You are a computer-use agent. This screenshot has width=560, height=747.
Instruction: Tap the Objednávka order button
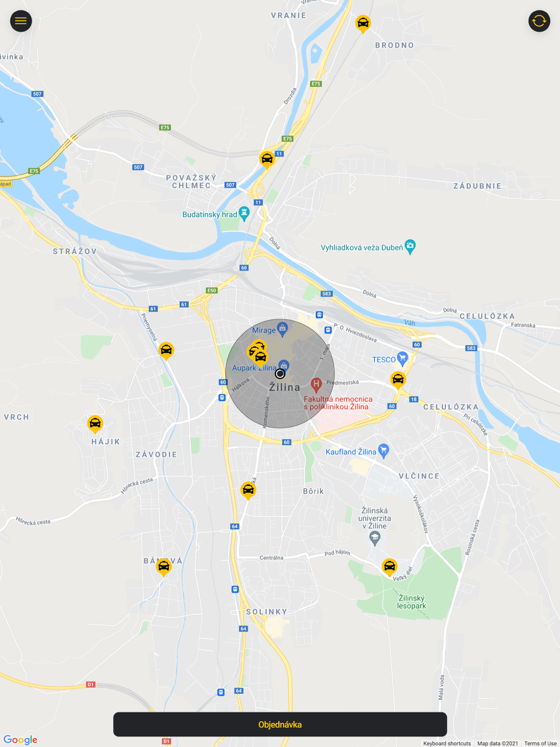pyautogui.click(x=280, y=724)
